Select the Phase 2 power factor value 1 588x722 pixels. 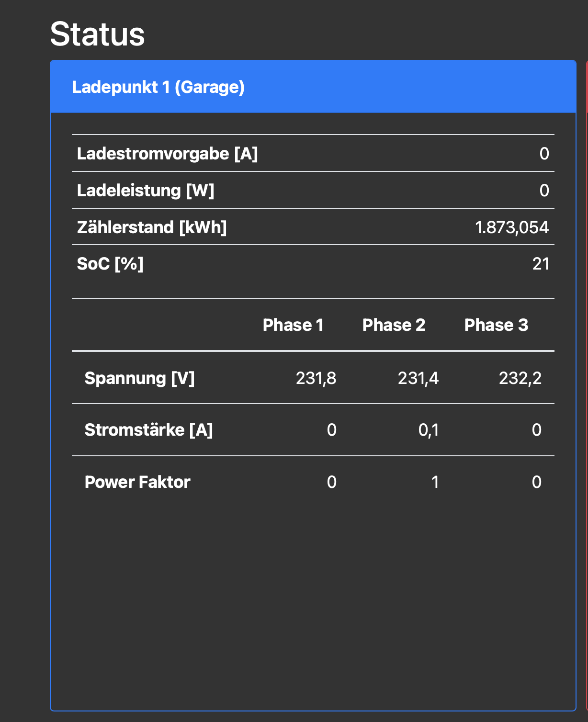[435, 482]
